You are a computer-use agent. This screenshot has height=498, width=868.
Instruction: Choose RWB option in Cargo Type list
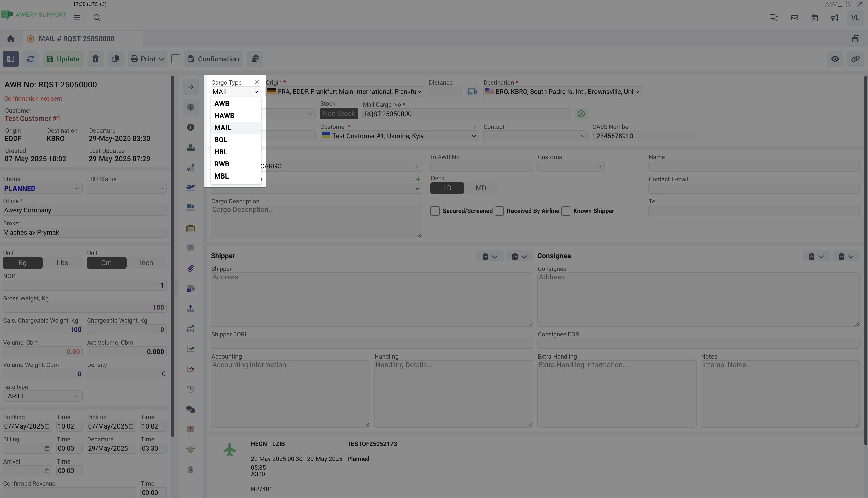point(222,164)
